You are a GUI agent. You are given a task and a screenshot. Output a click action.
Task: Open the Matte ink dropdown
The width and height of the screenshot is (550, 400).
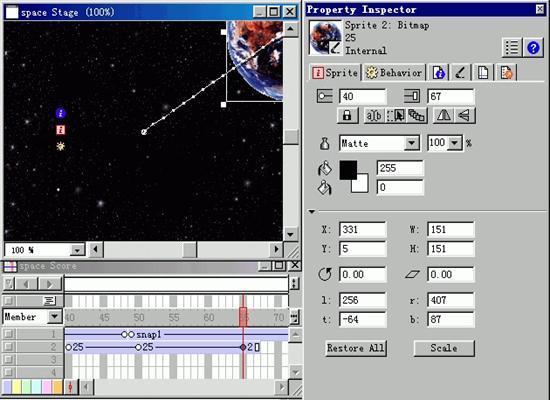411,143
